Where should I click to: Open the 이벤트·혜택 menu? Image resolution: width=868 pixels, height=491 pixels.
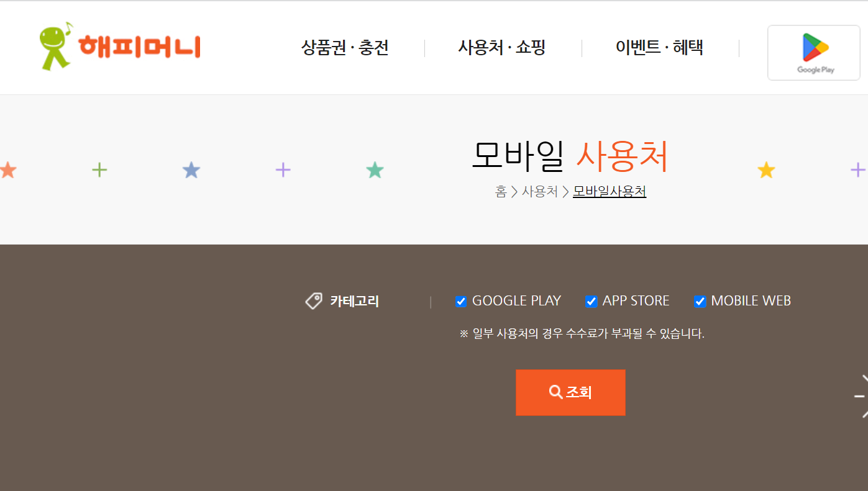coord(660,48)
